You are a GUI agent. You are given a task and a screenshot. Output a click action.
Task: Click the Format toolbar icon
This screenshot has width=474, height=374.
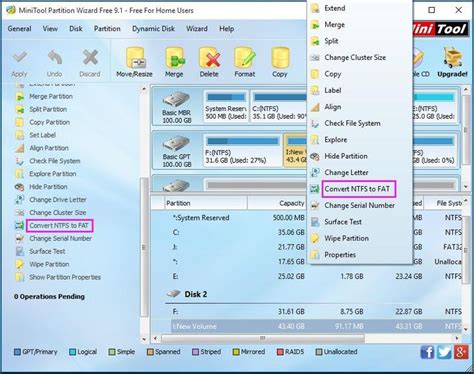click(x=245, y=58)
